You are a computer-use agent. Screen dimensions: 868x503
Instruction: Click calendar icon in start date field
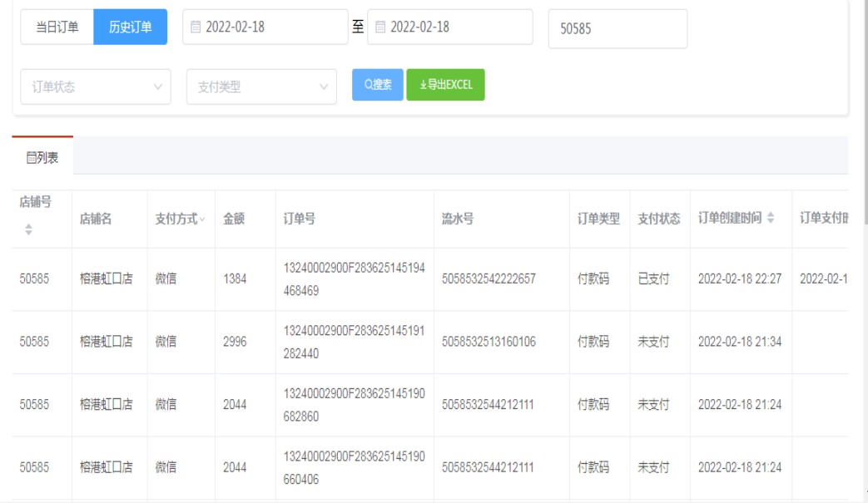coord(196,27)
